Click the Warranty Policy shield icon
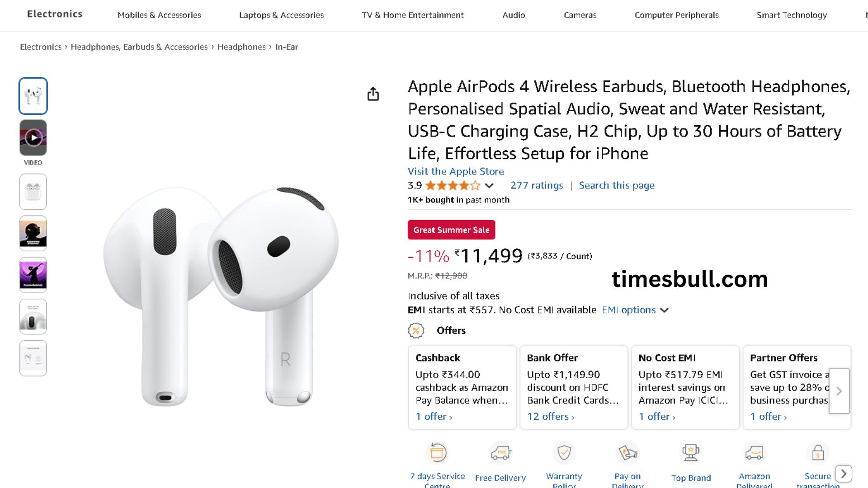Viewport: 868px width, 488px height. pyautogui.click(x=564, y=452)
